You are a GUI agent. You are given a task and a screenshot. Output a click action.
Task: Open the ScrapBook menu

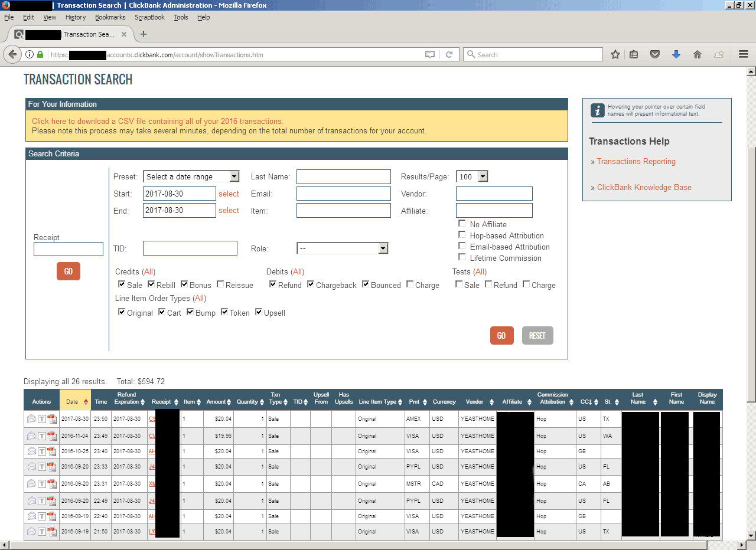click(149, 17)
